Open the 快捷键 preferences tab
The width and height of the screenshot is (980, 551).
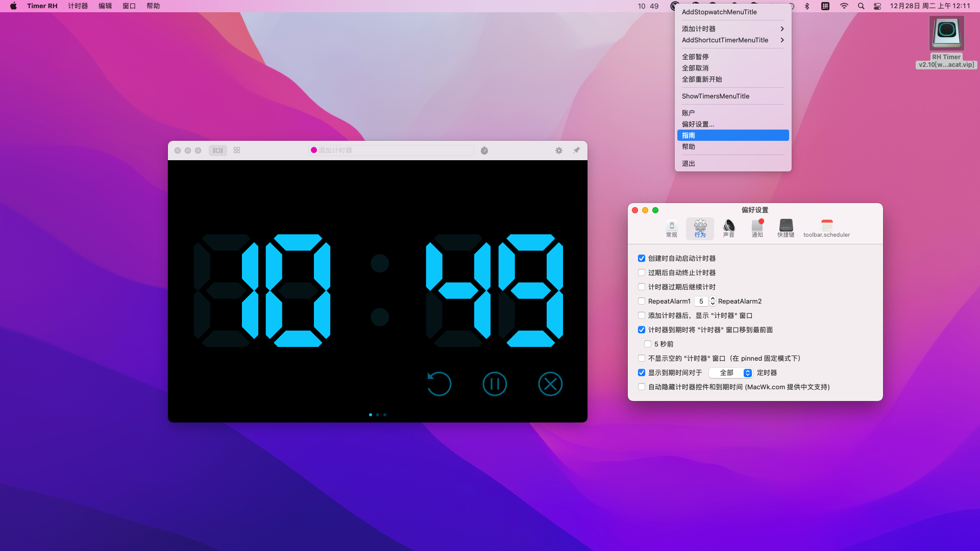786,229
